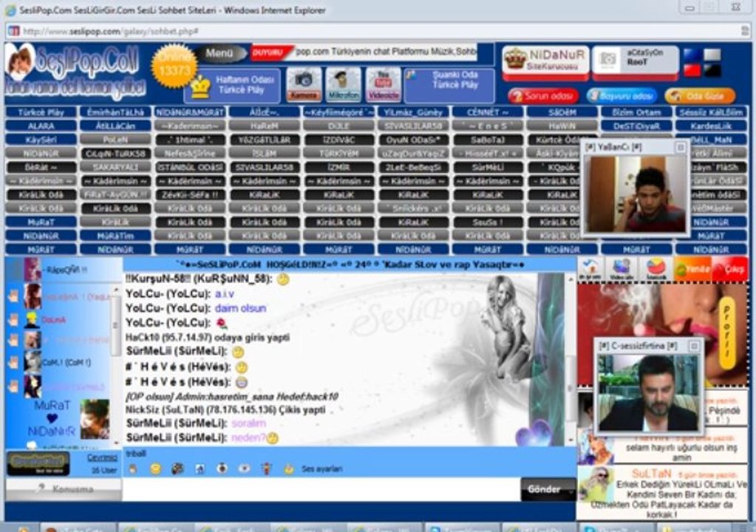756x532 pixels.
Task: Click the browser address bar
Action: 376,31
